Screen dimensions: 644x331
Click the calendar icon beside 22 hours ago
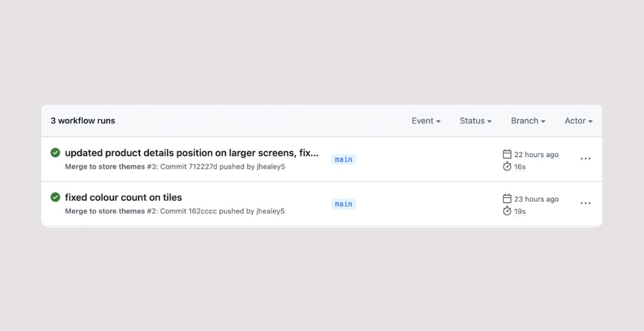[x=507, y=154]
